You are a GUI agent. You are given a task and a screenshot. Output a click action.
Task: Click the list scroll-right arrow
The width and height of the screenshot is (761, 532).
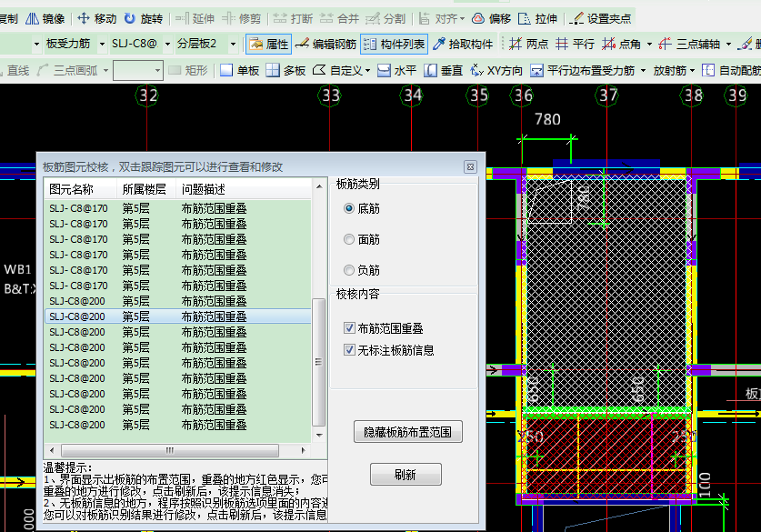coord(304,450)
